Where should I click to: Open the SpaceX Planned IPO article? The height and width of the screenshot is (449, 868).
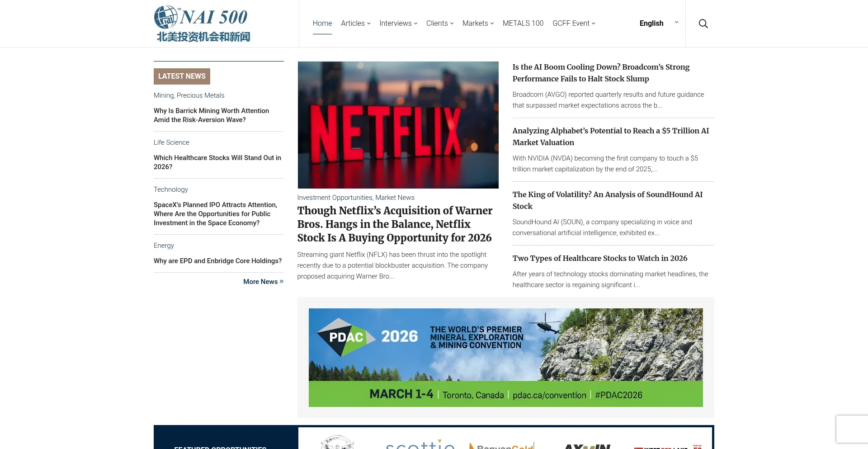(215, 213)
